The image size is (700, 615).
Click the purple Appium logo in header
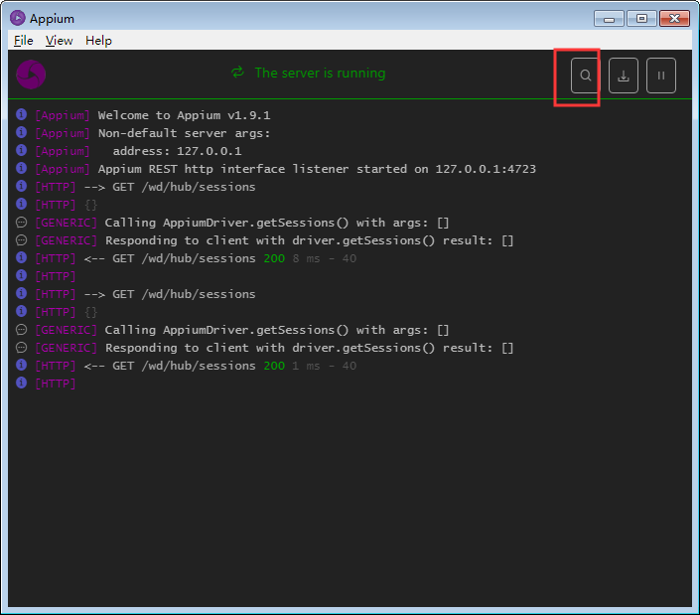(31, 75)
